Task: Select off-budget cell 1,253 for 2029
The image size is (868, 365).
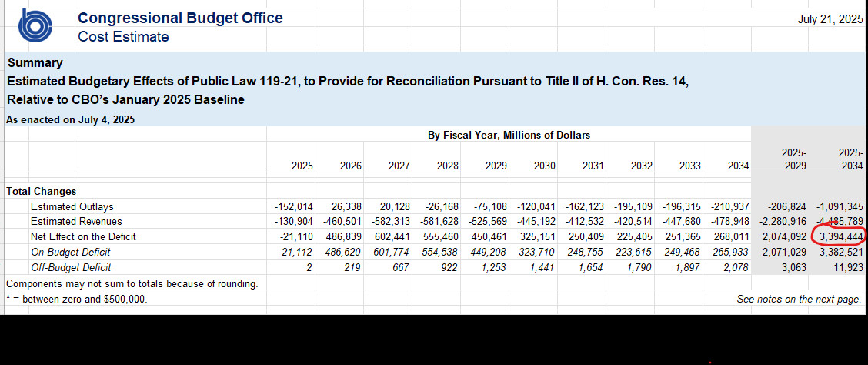Action: pos(495,267)
